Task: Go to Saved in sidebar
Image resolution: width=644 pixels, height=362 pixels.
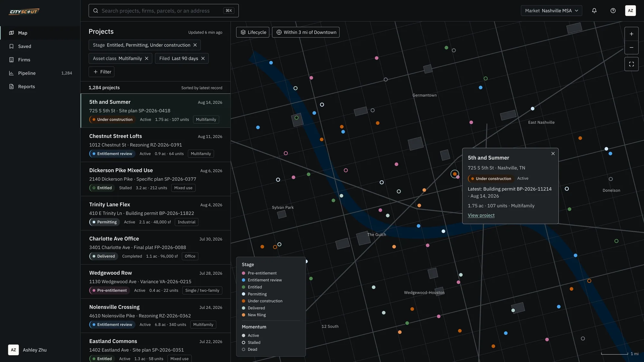Action: tap(40, 46)
